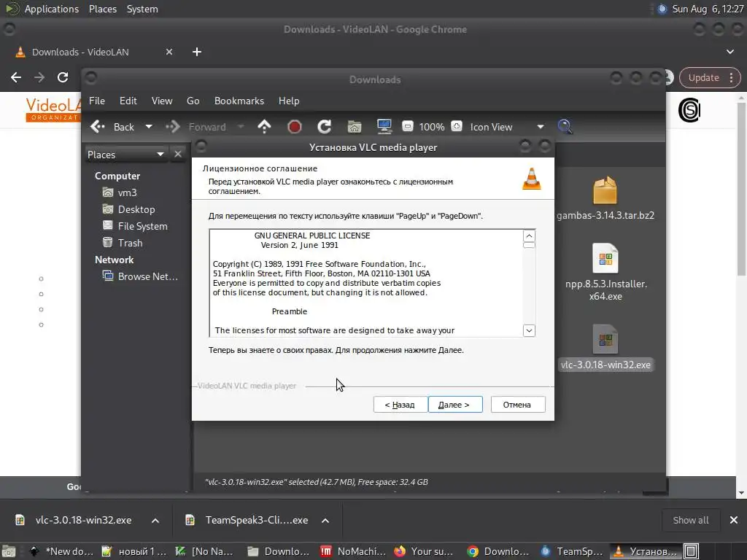Select the npp.8.5.3.Installer.x64.exe file icon
This screenshot has width=747, height=560.
(605, 259)
